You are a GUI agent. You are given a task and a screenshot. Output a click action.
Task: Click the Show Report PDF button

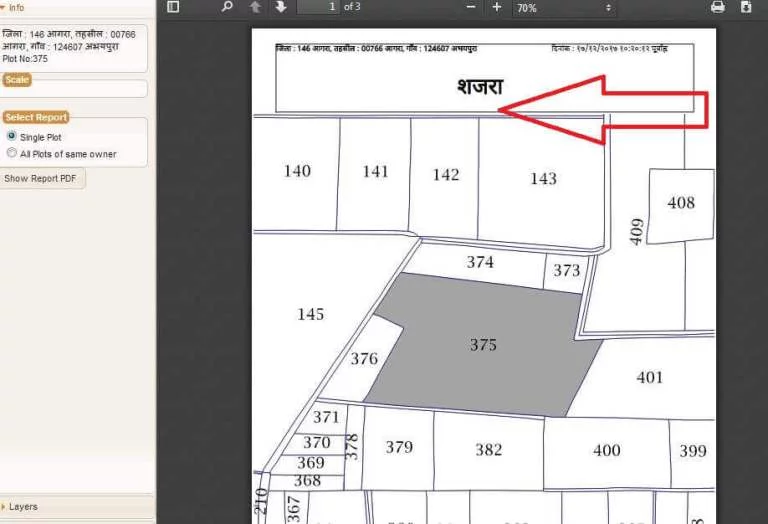click(x=42, y=178)
